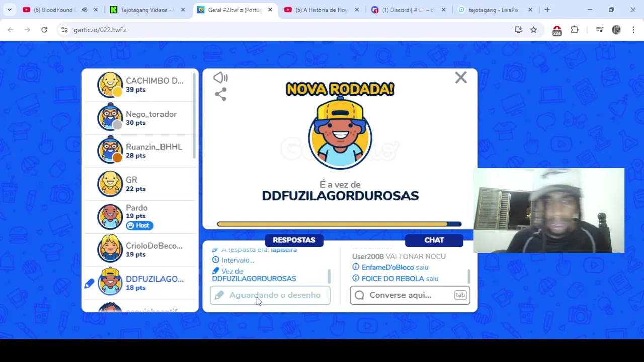This screenshot has width=644, height=362.
Task: Open the media control icon in toolbar
Action: point(599,30)
